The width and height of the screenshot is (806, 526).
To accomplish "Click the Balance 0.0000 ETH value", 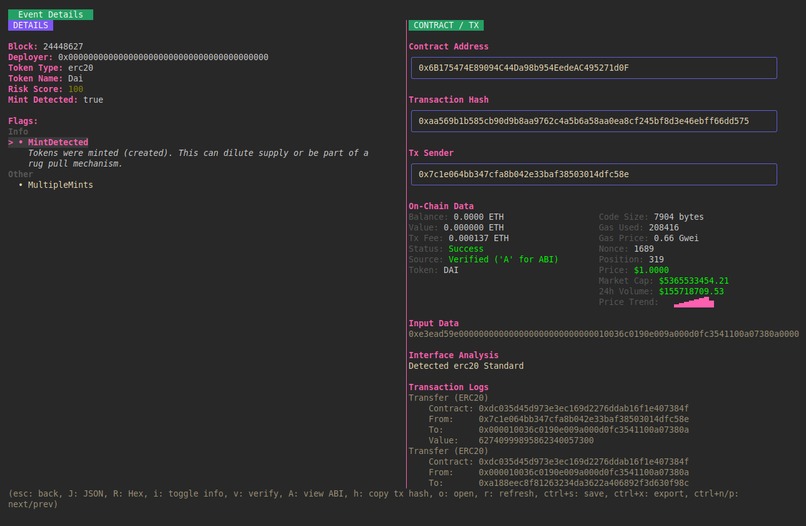I will (x=479, y=217).
